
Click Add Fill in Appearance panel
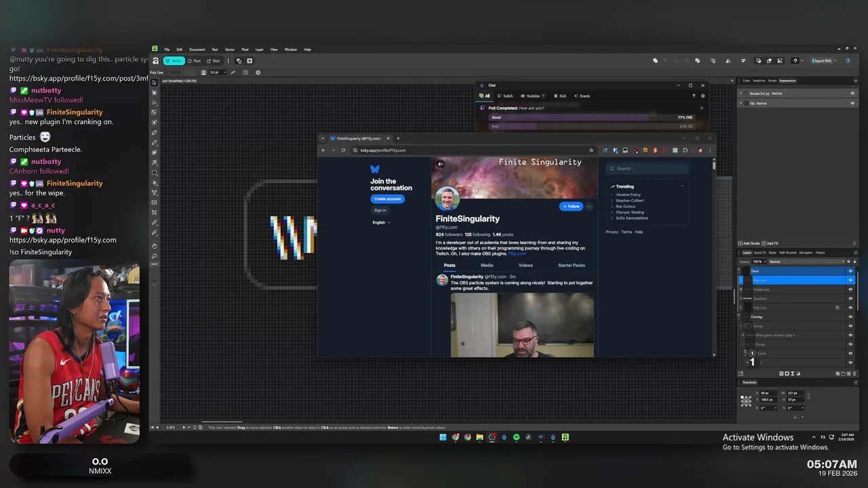[770, 243]
